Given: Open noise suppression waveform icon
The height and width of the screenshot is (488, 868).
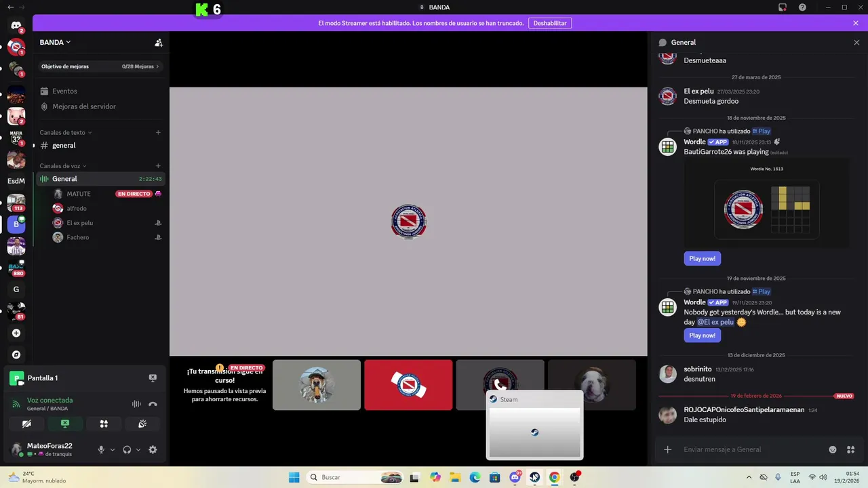Looking at the screenshot, I should [x=136, y=404].
